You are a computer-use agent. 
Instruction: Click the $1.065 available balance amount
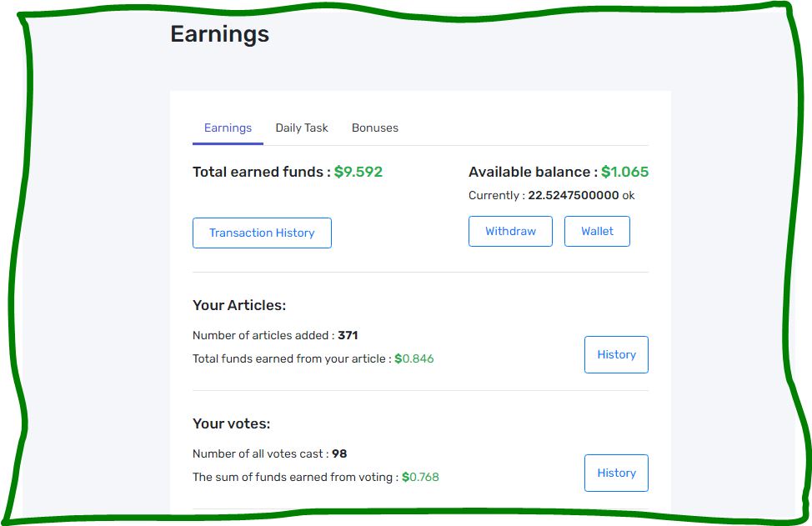[624, 172]
